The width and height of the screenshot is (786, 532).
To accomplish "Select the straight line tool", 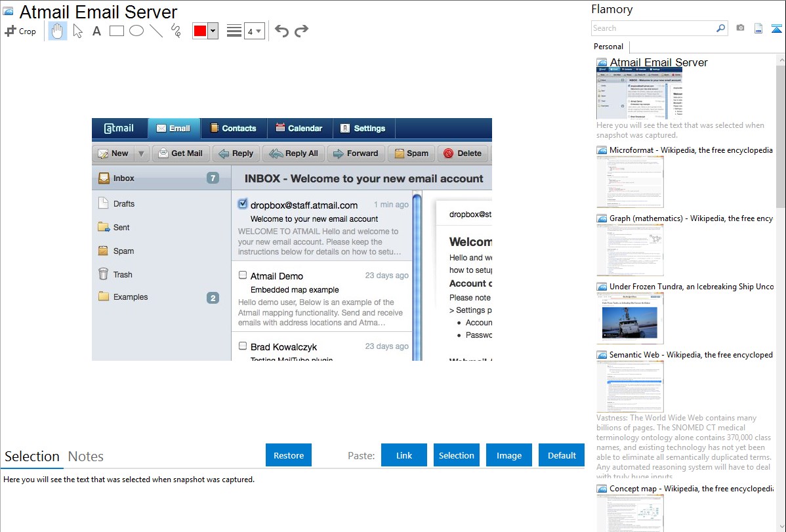I will coord(156,31).
